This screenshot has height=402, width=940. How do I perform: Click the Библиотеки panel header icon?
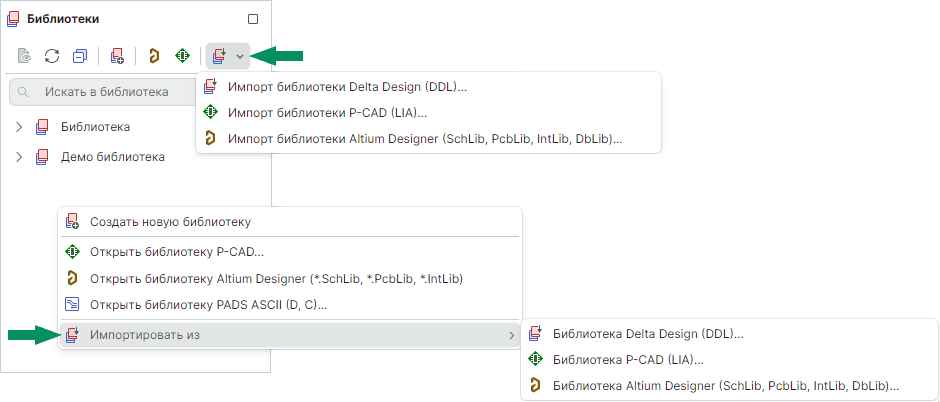14,19
